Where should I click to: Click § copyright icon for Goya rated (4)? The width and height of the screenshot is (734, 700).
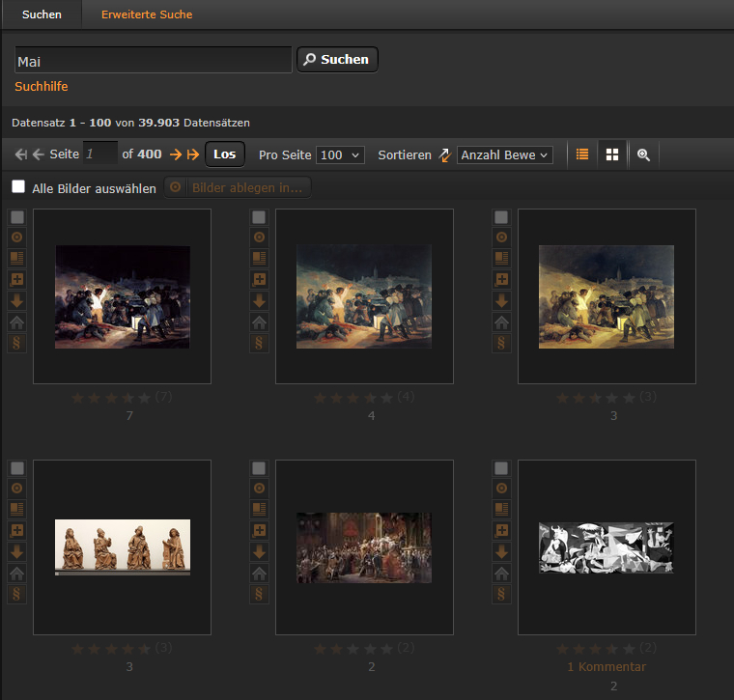(259, 343)
